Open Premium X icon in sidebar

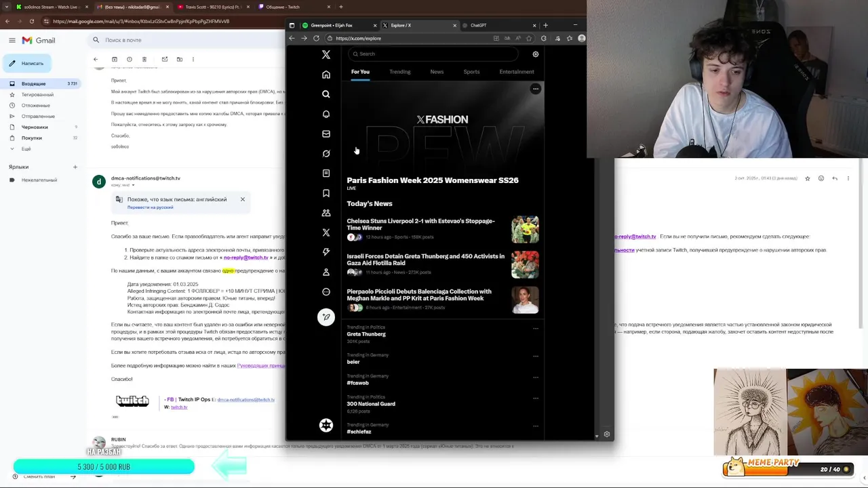click(x=326, y=232)
